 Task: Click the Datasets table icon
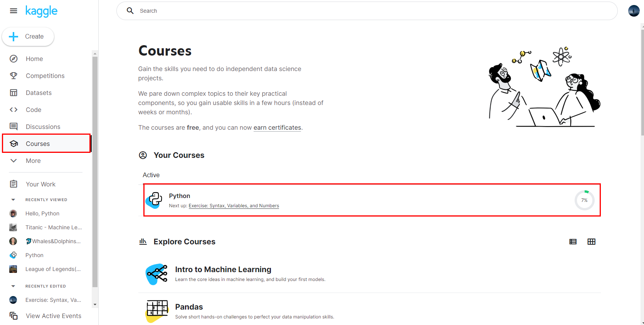tap(13, 93)
